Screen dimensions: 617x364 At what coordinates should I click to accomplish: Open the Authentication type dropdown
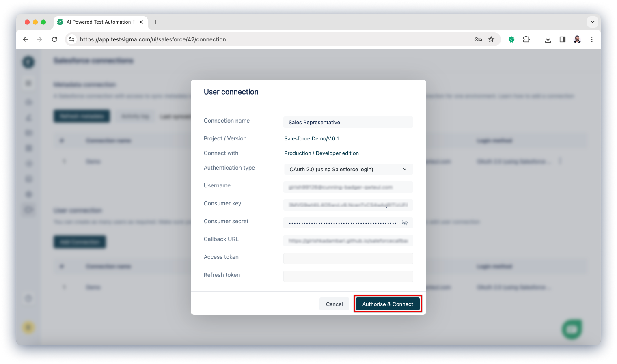348,169
